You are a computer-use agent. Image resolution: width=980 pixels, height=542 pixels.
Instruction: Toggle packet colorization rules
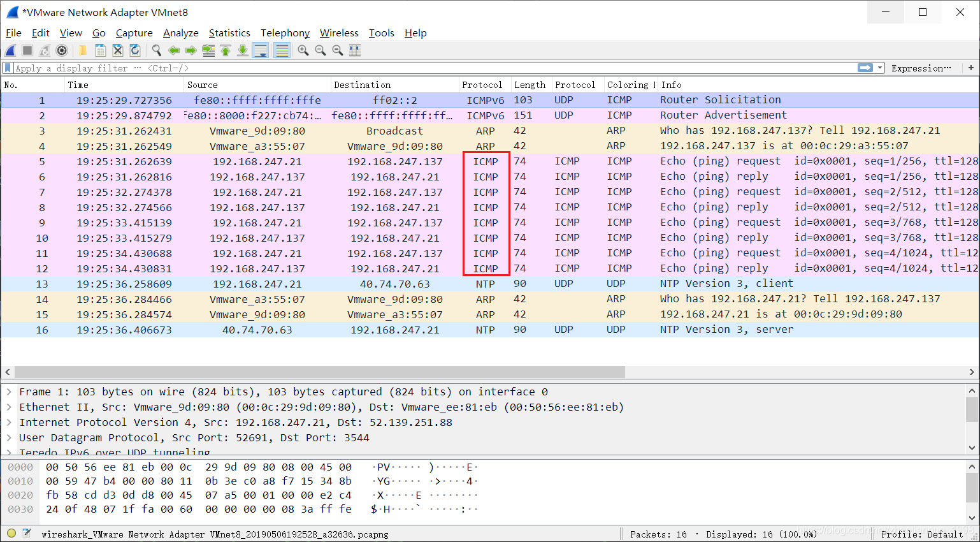coord(282,50)
